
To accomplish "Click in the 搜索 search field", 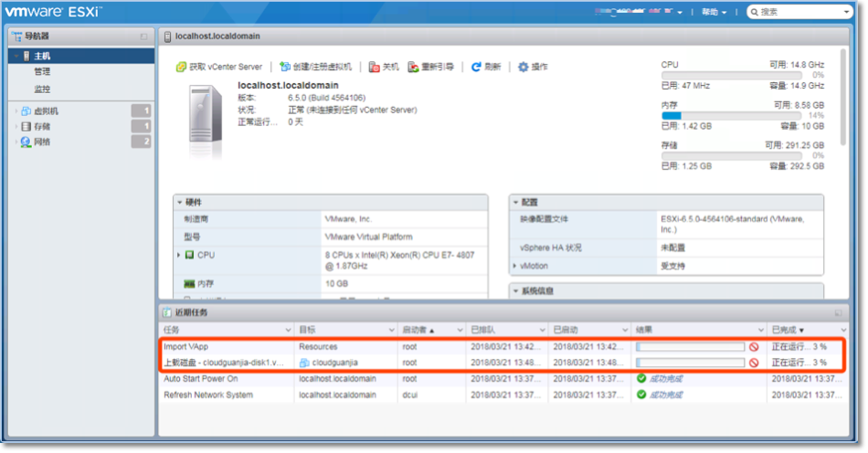I will pos(800,12).
